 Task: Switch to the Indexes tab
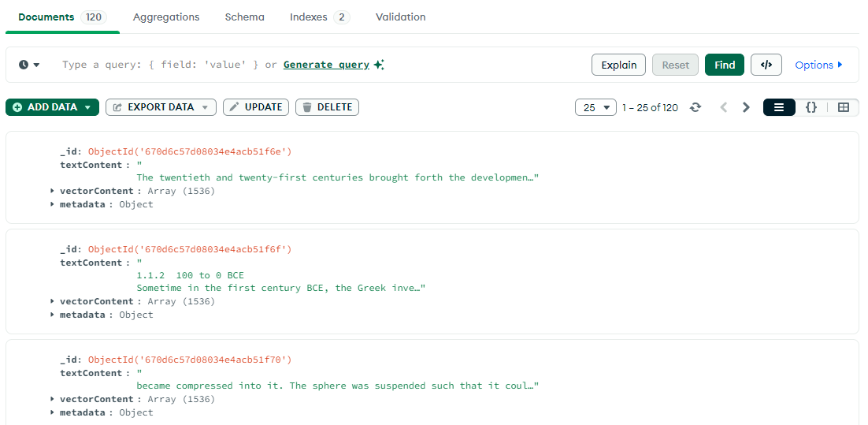coord(320,17)
